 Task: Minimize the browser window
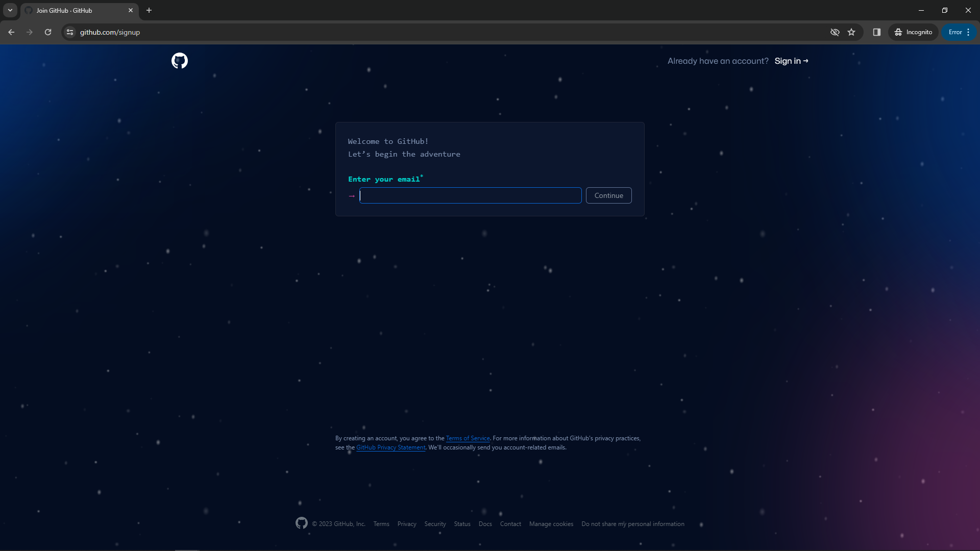pyautogui.click(x=921, y=10)
